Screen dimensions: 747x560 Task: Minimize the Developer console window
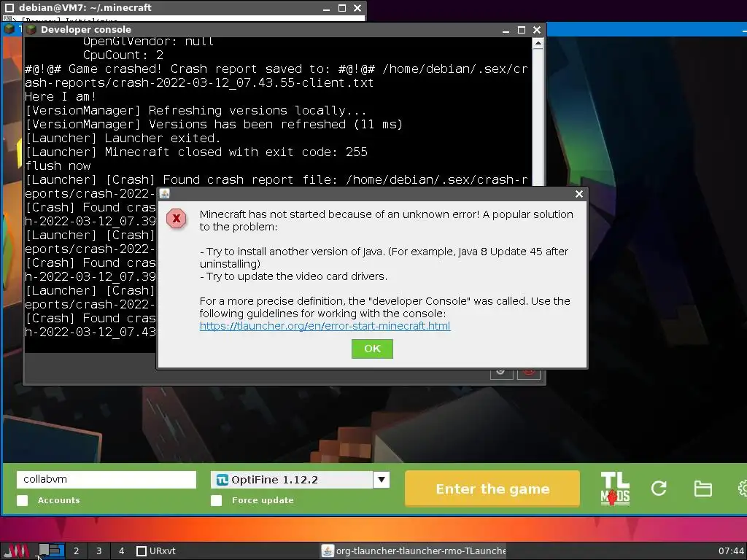pos(506,31)
